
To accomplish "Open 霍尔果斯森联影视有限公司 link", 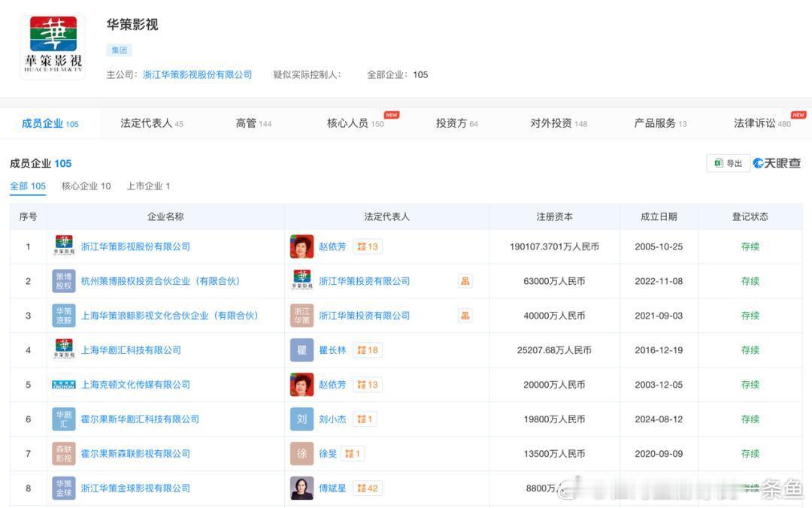I will coord(135,454).
